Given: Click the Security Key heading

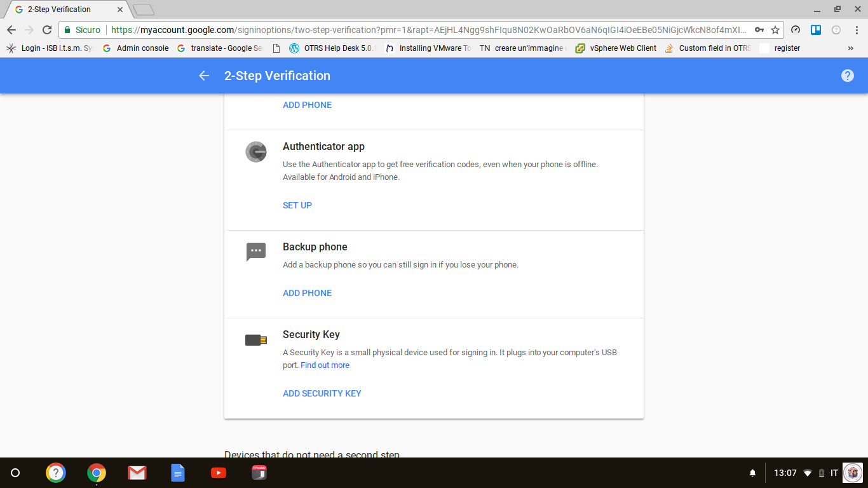Looking at the screenshot, I should click(311, 335).
